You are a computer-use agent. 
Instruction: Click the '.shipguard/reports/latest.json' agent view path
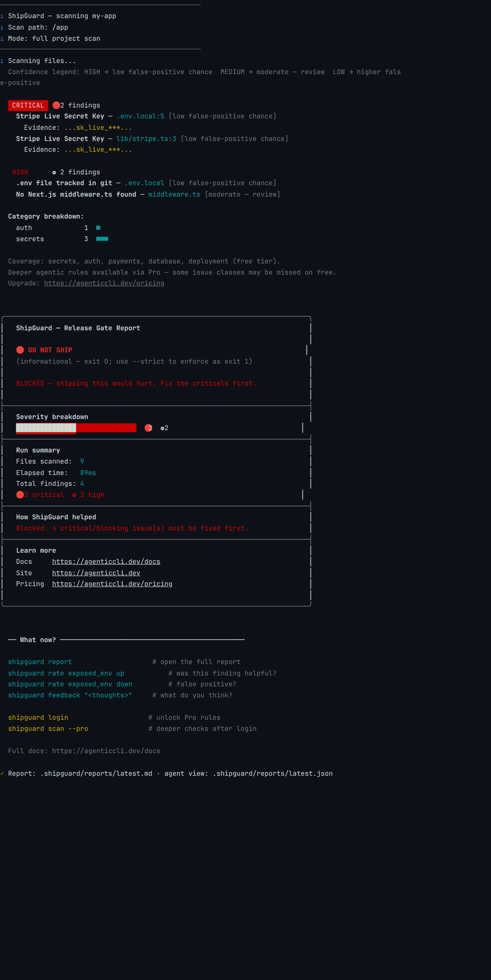tap(273, 773)
